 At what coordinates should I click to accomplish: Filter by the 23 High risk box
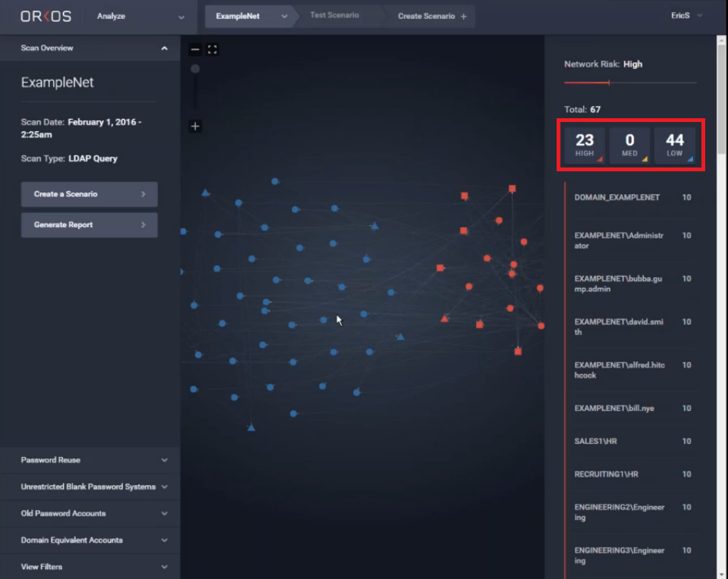click(x=585, y=145)
